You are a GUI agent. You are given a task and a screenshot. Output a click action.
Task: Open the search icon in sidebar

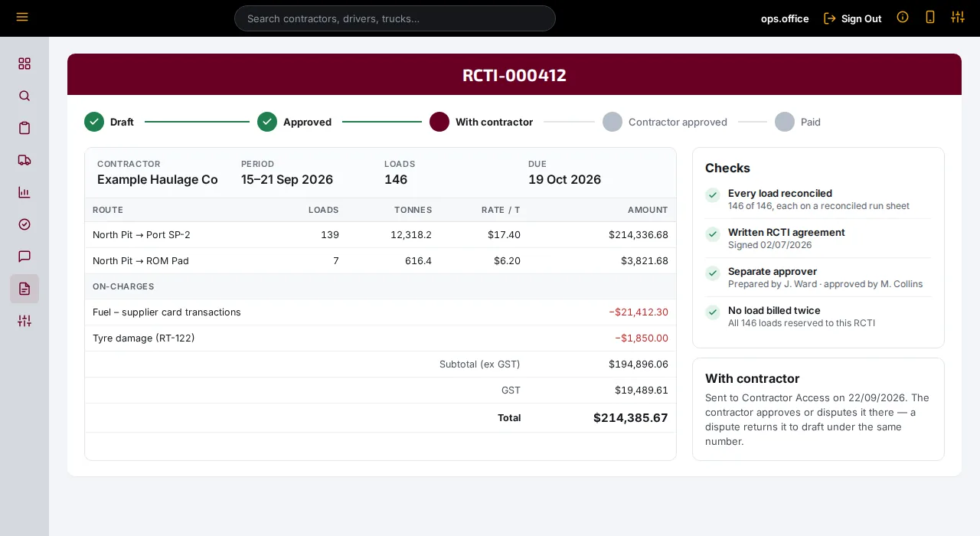(24, 96)
